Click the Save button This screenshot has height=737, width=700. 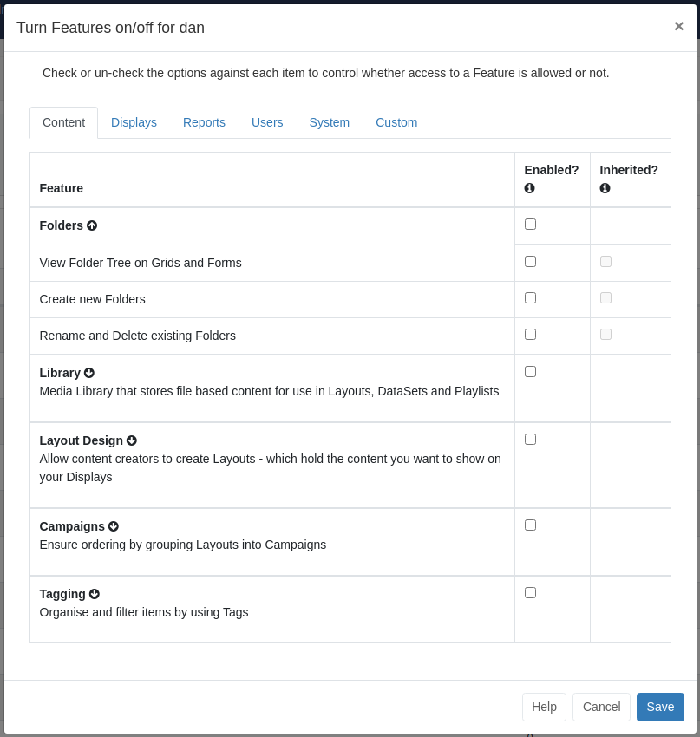(660, 707)
